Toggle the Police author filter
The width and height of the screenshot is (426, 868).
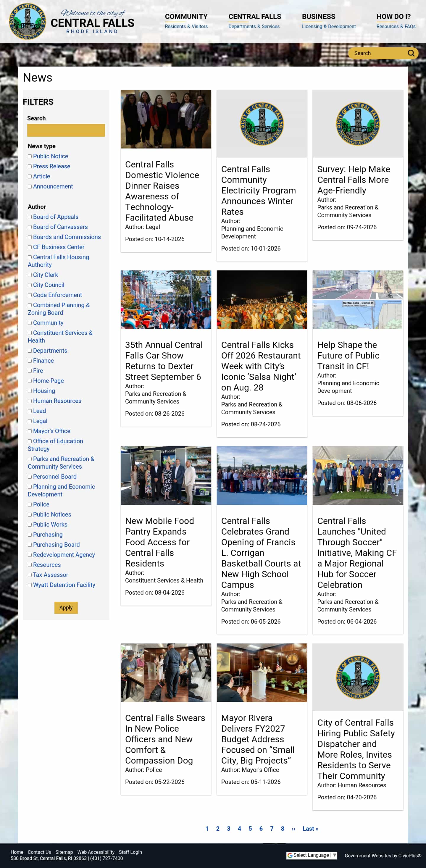30,505
